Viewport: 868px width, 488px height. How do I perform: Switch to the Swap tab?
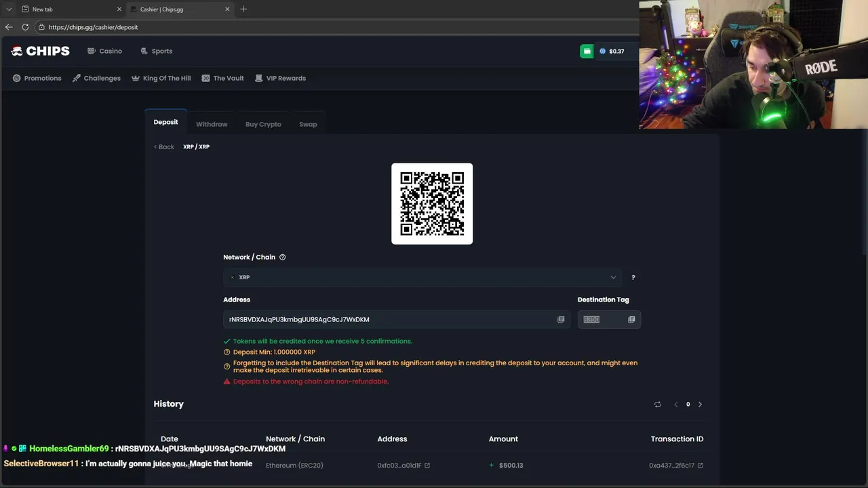[308, 124]
